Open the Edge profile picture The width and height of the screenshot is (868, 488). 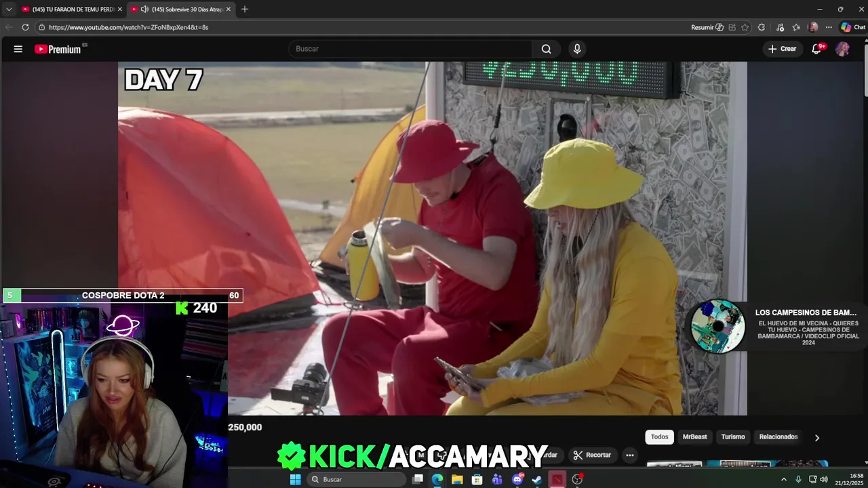(813, 27)
